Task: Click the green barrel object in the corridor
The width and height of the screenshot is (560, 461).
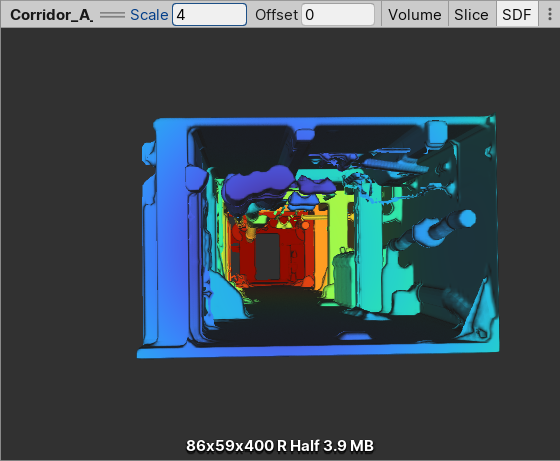Action: [344, 277]
